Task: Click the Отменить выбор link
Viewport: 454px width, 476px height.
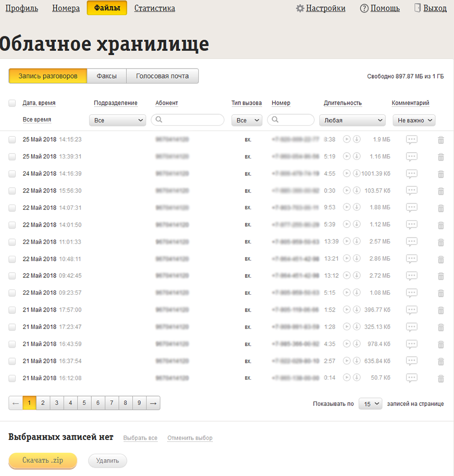Action: pyautogui.click(x=190, y=438)
